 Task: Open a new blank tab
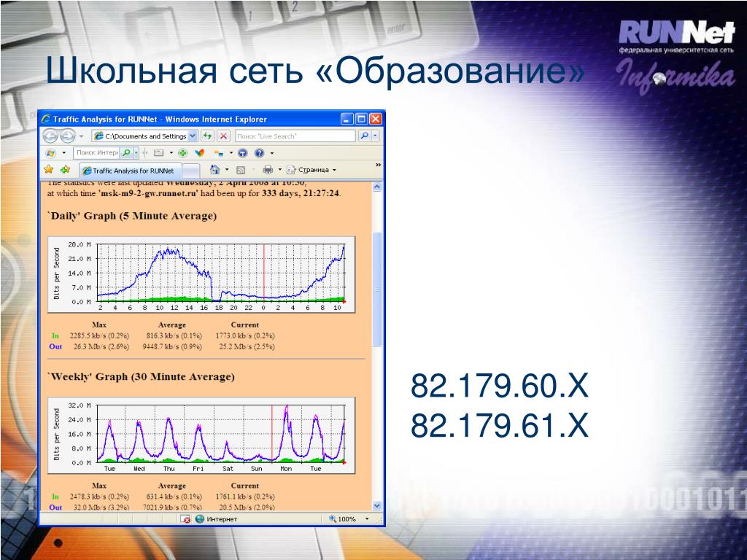coord(191,171)
